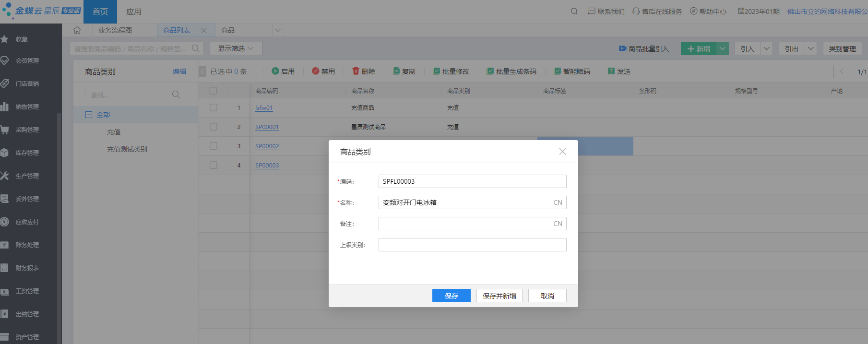This screenshot has height=344, width=868.
Task: Click 禁用 disable toolbar button
Action: click(323, 71)
